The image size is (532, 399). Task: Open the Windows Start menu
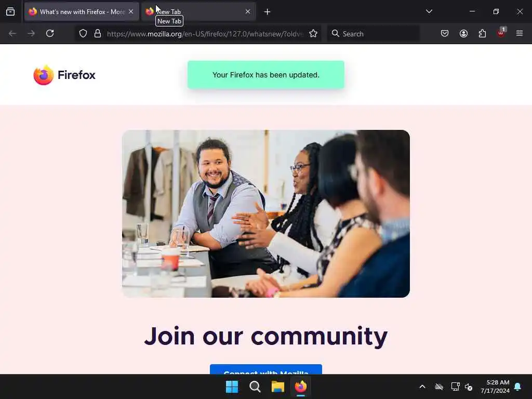point(232,387)
